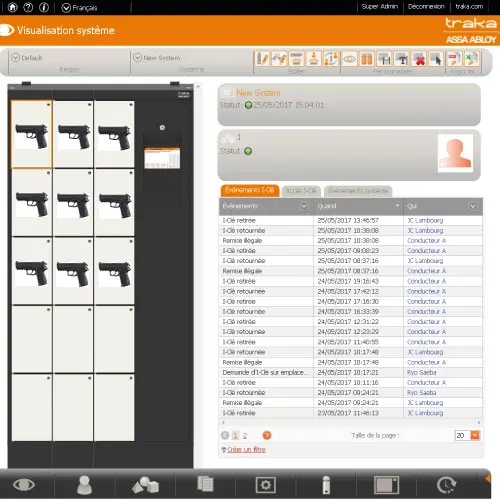Go to next page with orange arrow
Screen dimensions: 500x500
(267, 435)
